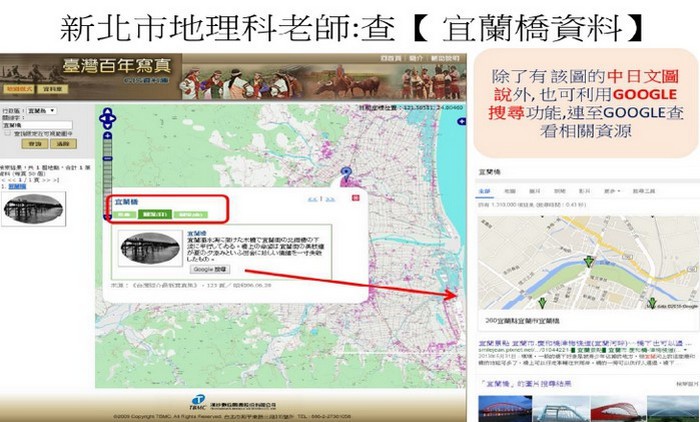The height and width of the screenshot is (422, 700).
Task: Click the green marker at bottom-right of the Google map
Action: pos(651,302)
